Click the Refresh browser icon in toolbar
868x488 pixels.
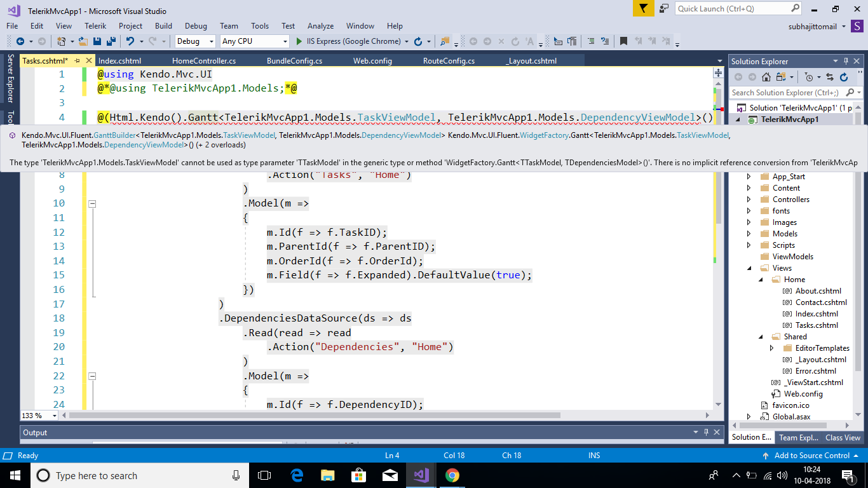[418, 41]
